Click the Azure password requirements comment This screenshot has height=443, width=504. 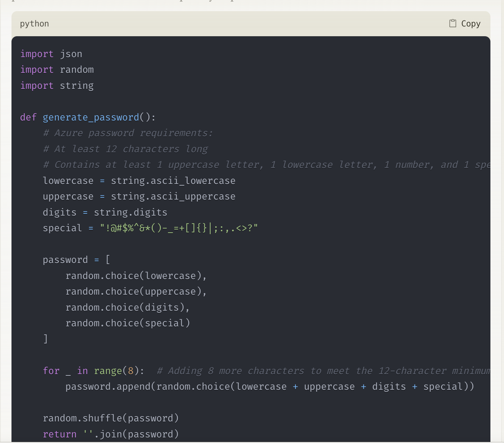[128, 133]
